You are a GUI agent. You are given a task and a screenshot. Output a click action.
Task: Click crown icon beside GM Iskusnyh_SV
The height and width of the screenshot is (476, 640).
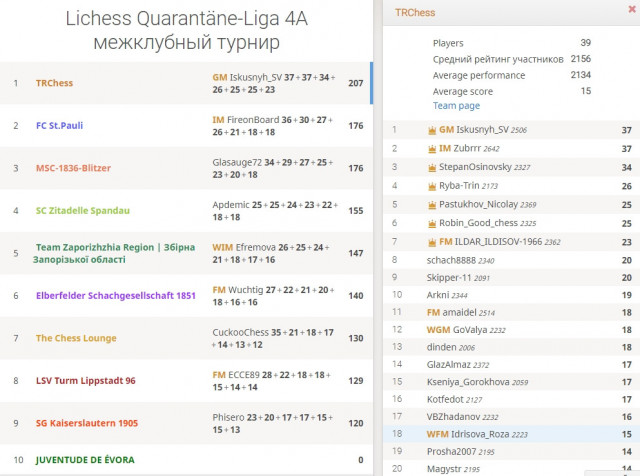click(432, 130)
